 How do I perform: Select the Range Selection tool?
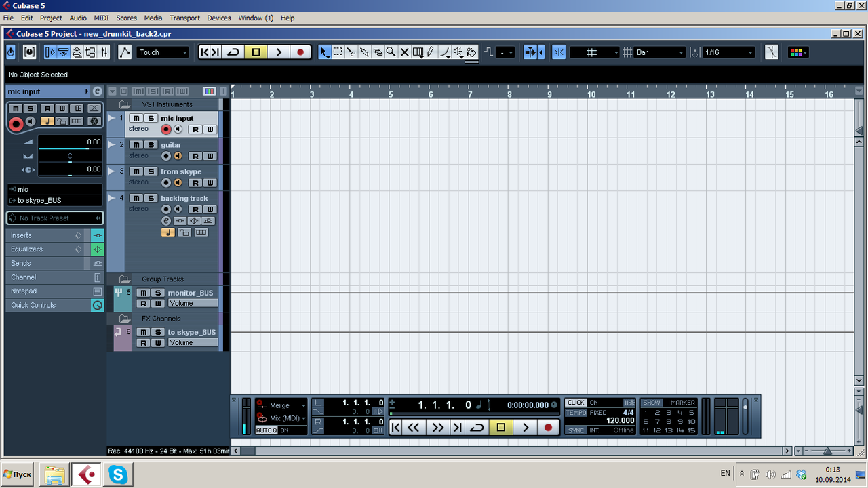pos(338,52)
